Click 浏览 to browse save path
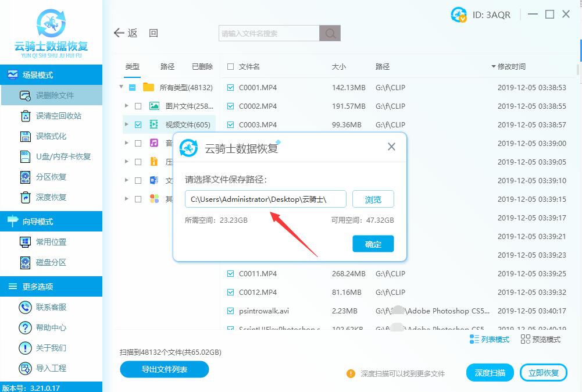Image resolution: width=582 pixels, height=392 pixels. pos(373,199)
